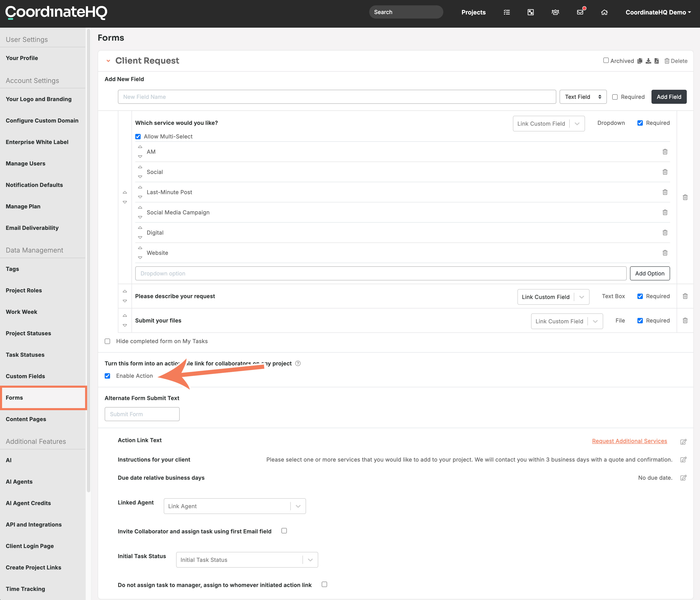The image size is (700, 600).
Task: Delete the 'Submit your files' field
Action: pos(685,320)
